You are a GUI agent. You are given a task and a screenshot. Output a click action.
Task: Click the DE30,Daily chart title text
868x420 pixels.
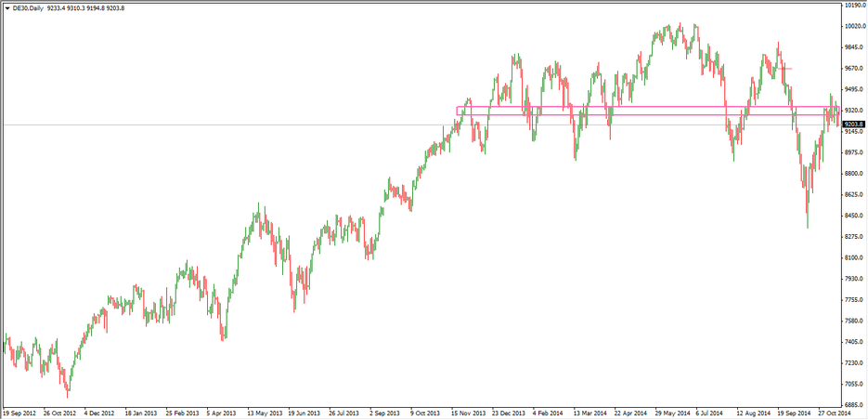[28, 8]
